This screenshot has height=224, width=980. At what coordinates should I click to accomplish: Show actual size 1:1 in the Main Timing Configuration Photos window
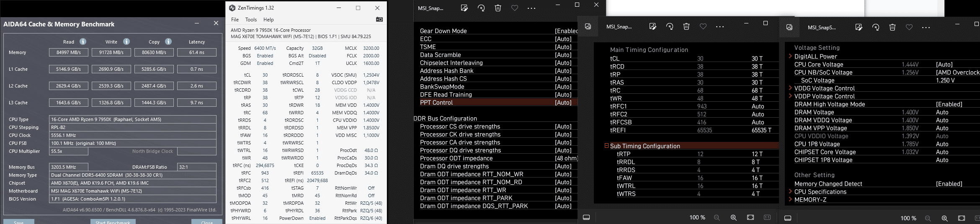[x=767, y=218]
